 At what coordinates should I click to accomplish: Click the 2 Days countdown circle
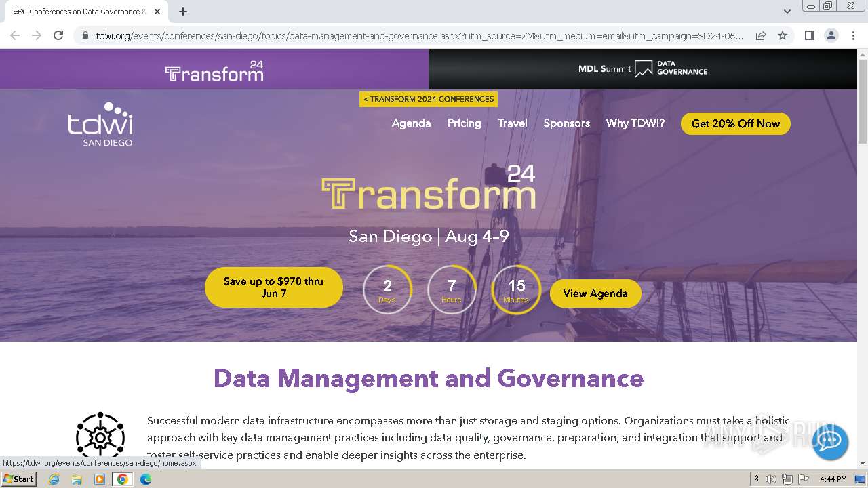point(387,290)
